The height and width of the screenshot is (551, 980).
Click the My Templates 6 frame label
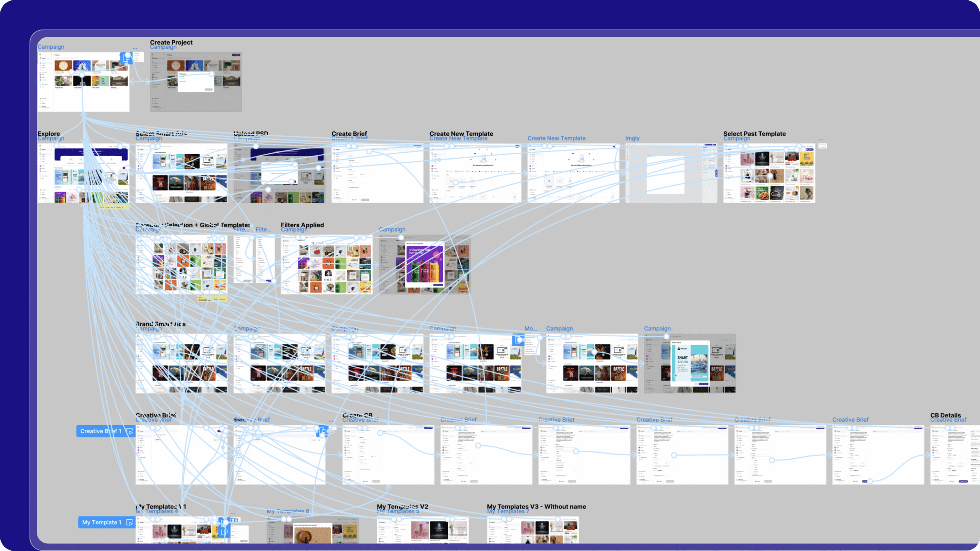click(x=288, y=511)
